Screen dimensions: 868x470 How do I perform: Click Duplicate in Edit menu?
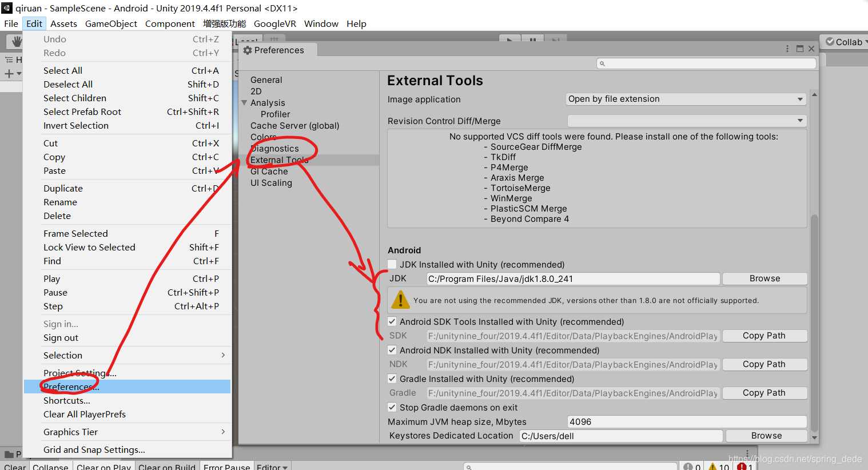coord(127,188)
